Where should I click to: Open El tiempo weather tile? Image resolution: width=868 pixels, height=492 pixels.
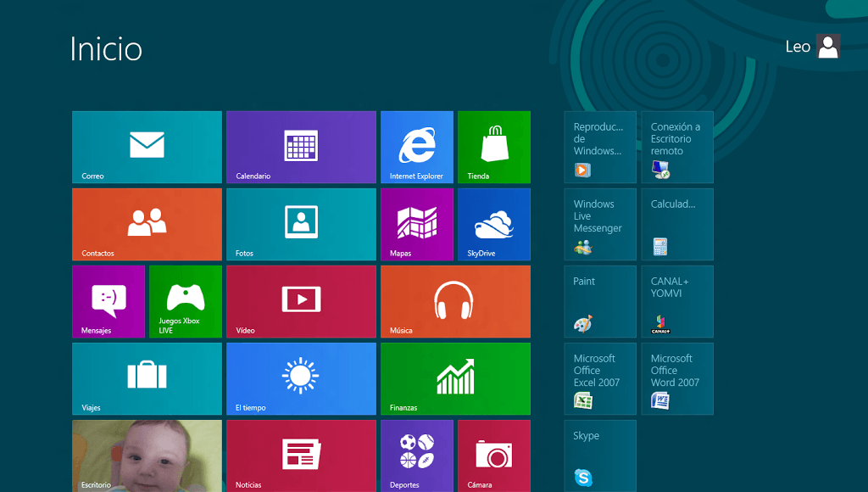(301, 379)
